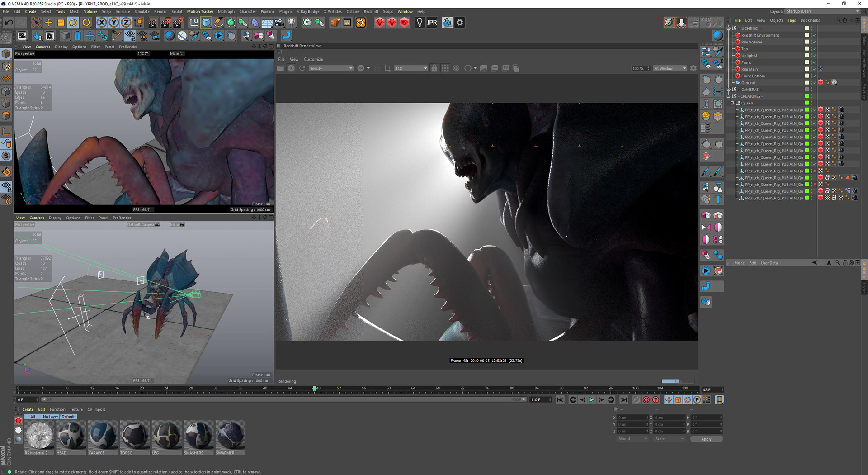Open the Simulate menu
868x475 pixels.
pos(142,12)
